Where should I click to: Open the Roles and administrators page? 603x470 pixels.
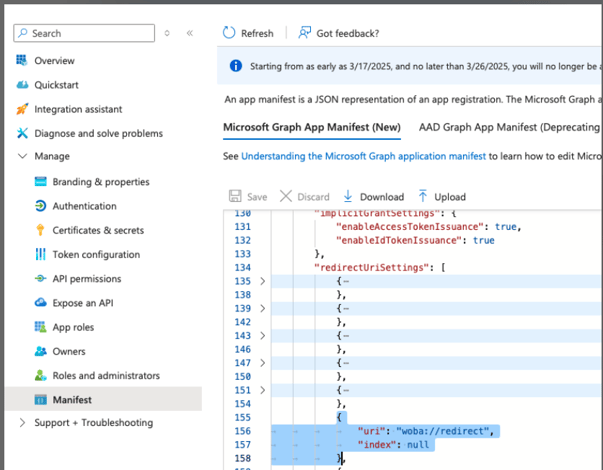105,376
